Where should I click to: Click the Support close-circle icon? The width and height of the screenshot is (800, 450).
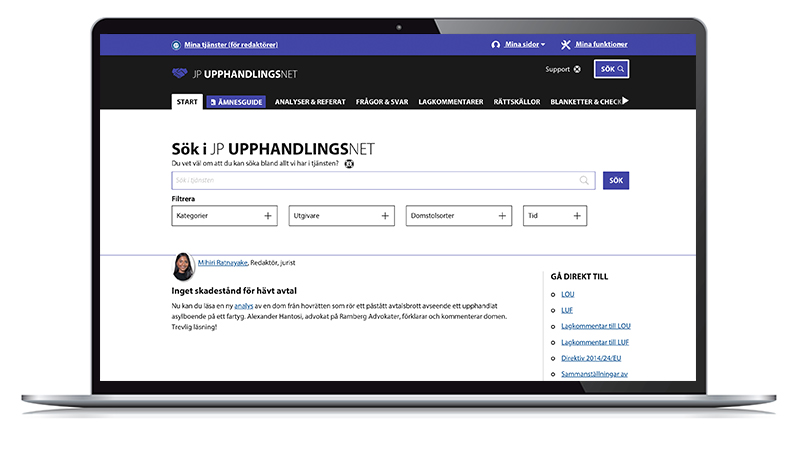click(577, 69)
